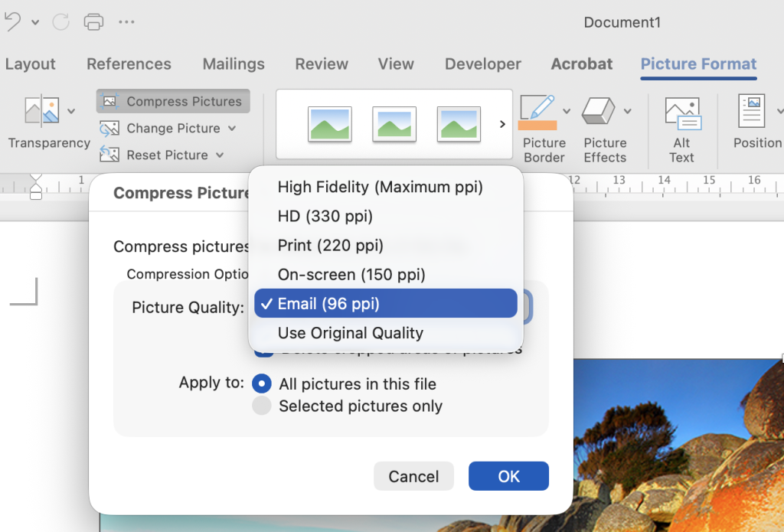Image resolution: width=784 pixels, height=532 pixels.
Task: Select All pictures in this file
Action: (x=262, y=384)
